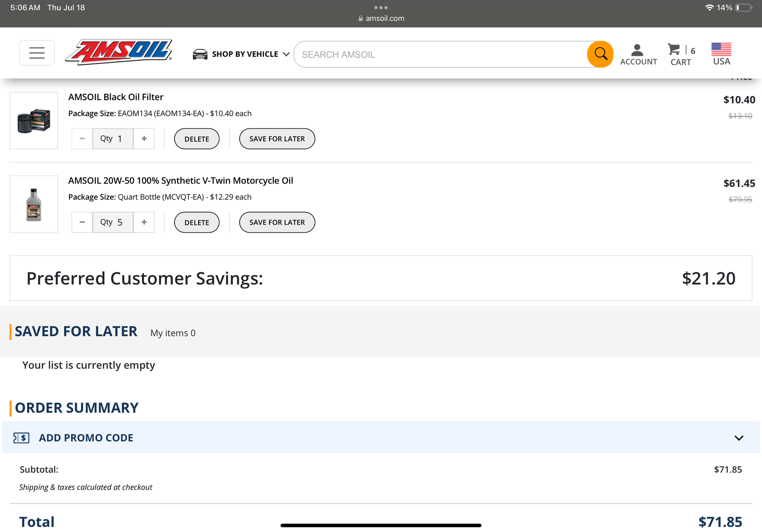This screenshot has height=532, width=762.
Task: Tap the three-dot multitasking icon at top
Action: coord(381,8)
